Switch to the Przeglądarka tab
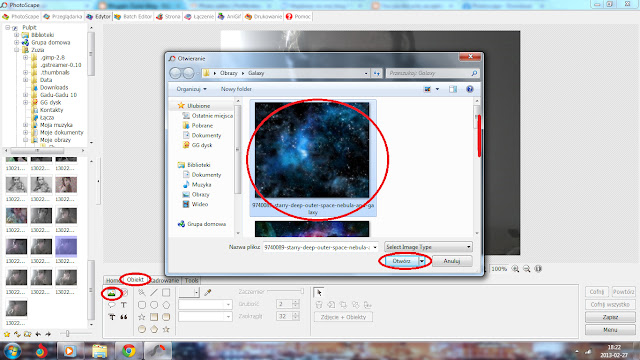 [62, 17]
